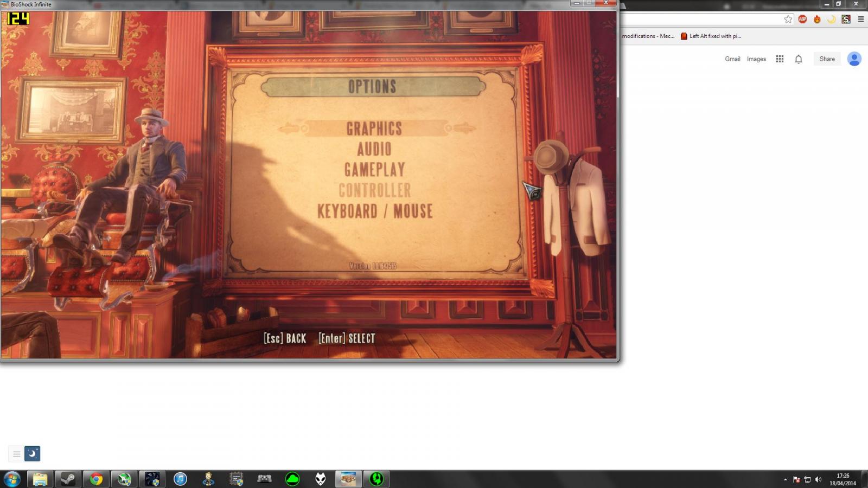Open the Graphics options menu
868x488 pixels.
click(374, 129)
